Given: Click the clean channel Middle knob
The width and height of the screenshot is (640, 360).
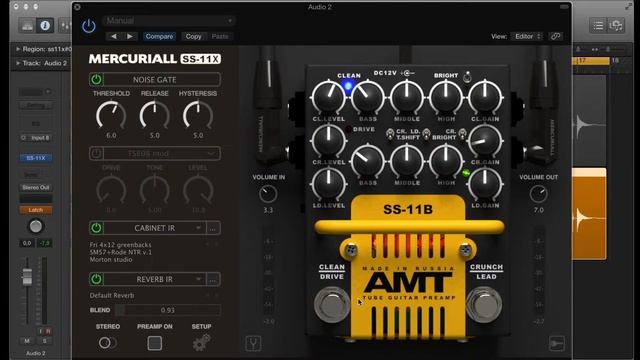Looking at the screenshot, I should point(407,98).
